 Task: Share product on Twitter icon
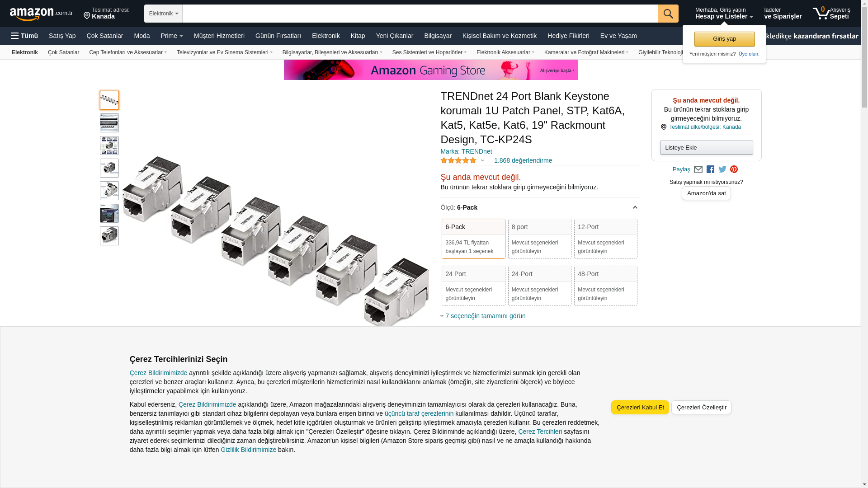pyautogui.click(x=722, y=169)
